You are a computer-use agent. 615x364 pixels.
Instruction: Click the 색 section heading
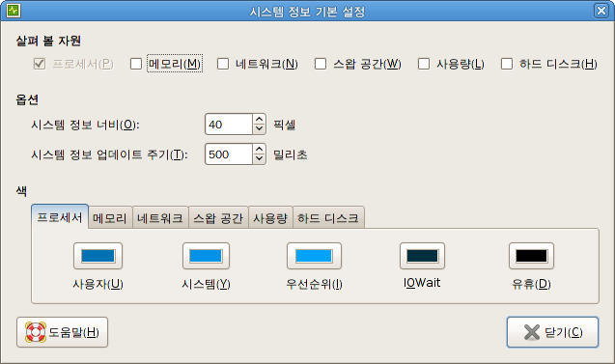(x=21, y=191)
